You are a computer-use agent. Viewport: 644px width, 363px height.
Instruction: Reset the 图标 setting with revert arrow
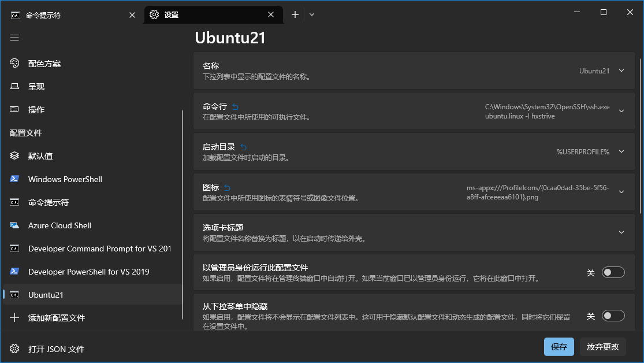pyautogui.click(x=227, y=188)
